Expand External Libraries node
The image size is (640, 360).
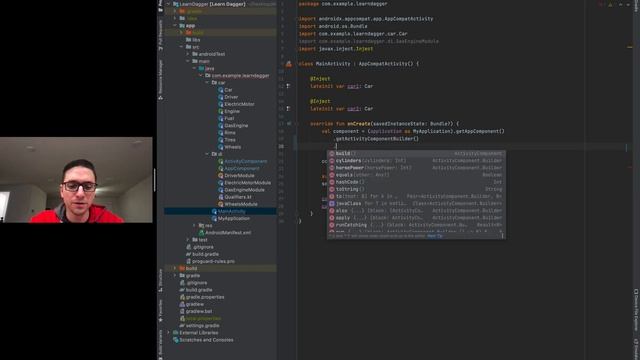point(169,333)
